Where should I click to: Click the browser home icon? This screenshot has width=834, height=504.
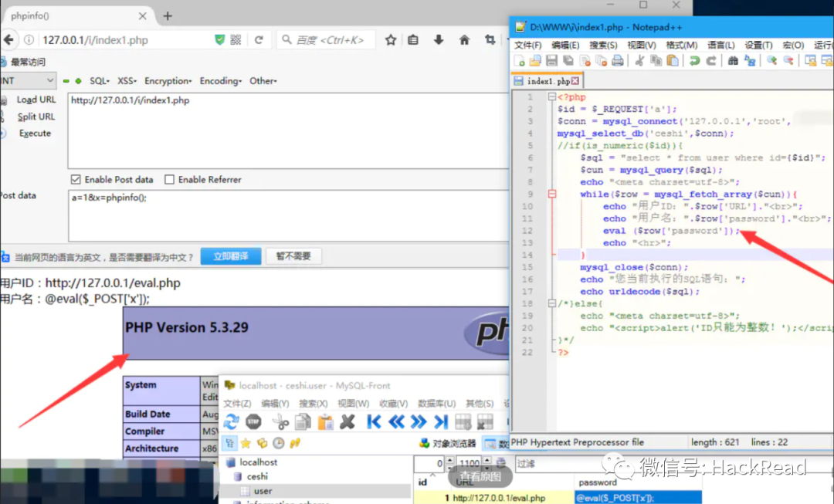click(x=464, y=40)
